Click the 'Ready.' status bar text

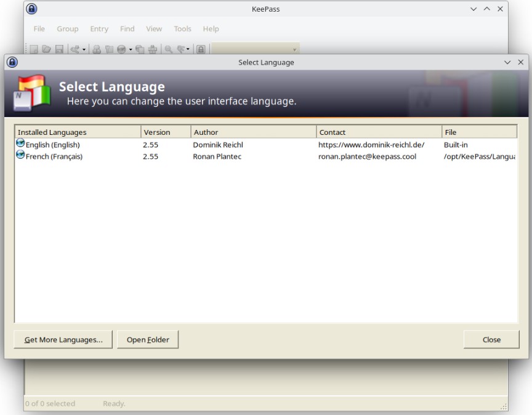(x=114, y=403)
